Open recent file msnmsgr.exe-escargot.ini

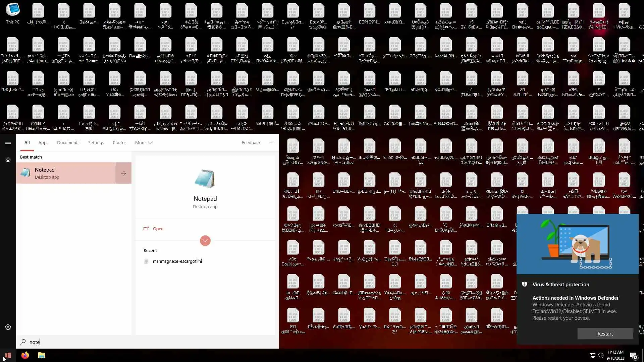pyautogui.click(x=177, y=261)
